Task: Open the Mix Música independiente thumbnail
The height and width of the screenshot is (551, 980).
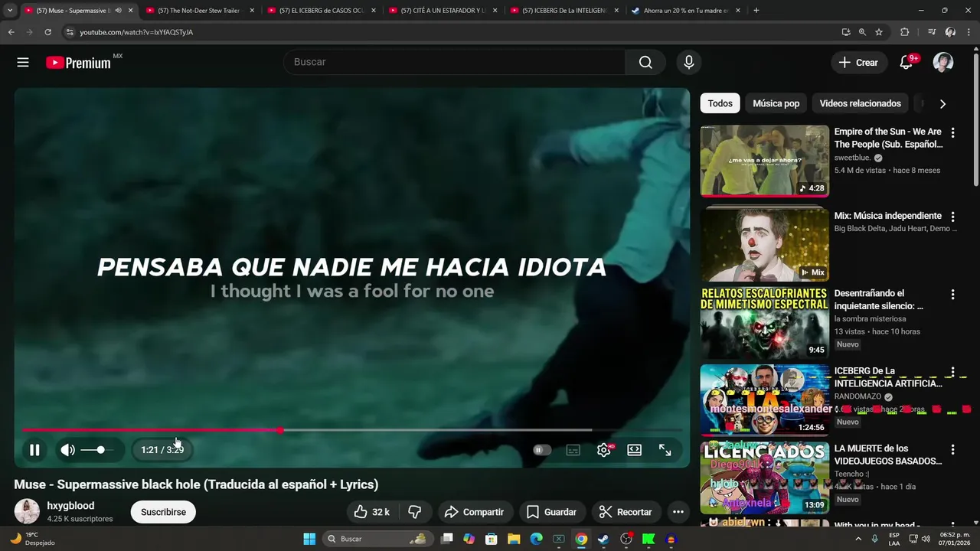Action: [765, 245]
